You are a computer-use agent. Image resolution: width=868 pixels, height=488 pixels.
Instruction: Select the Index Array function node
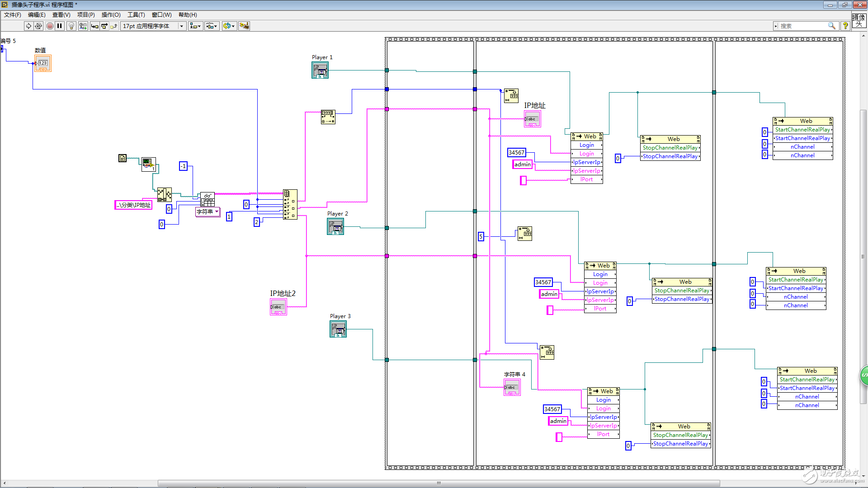coord(290,204)
